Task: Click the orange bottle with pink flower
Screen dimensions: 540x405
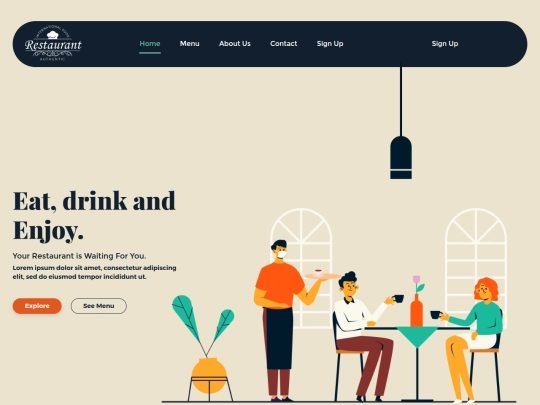Action: point(417,301)
